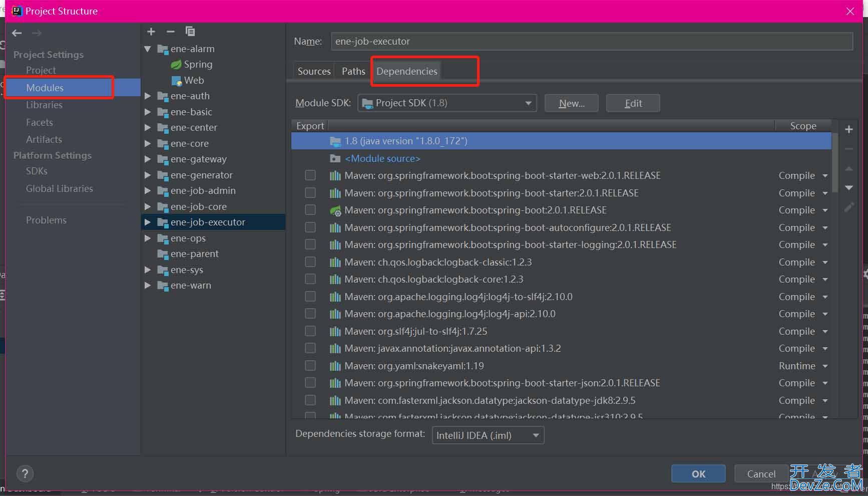This screenshot has width=868, height=496.
Task: Select the Module source dependency row
Action: [561, 158]
